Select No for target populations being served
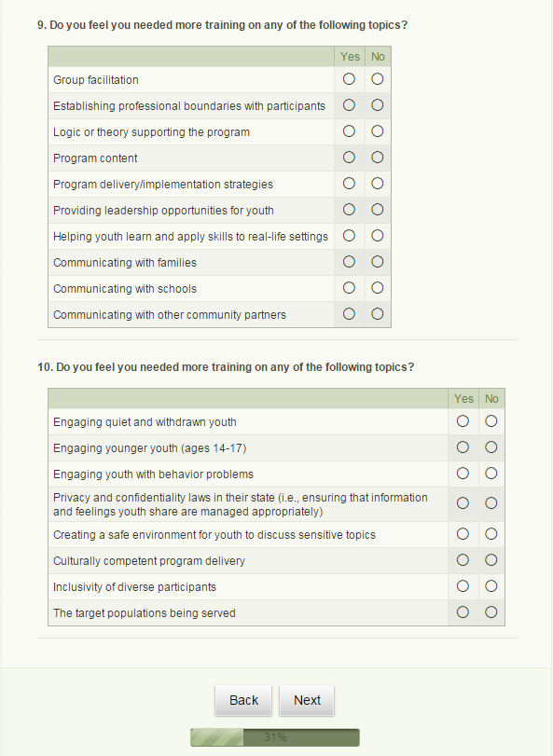 coord(491,612)
